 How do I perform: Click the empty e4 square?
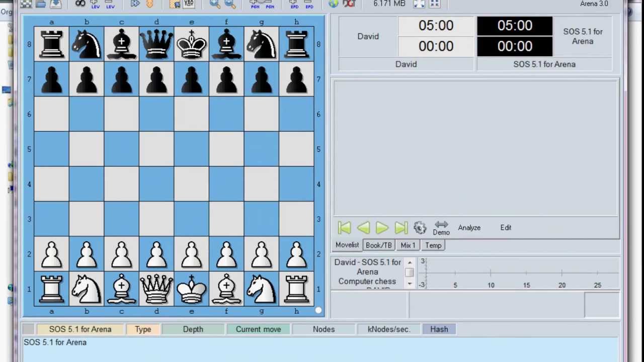[191, 184]
